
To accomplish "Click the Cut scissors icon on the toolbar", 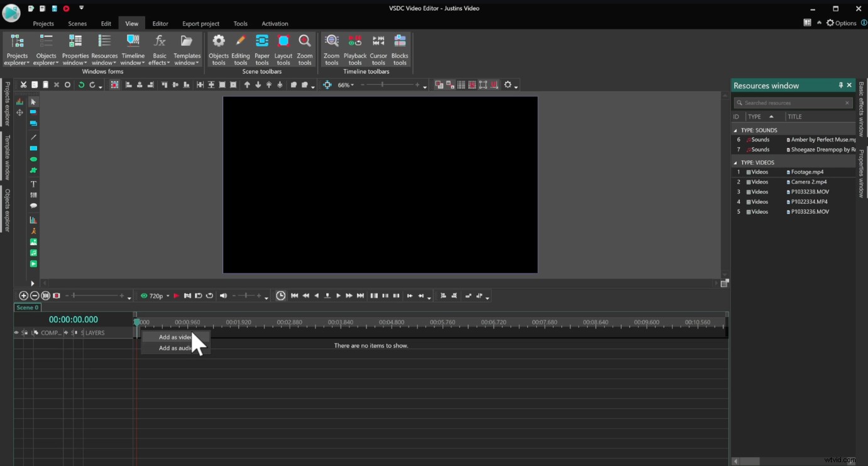I will click(x=23, y=84).
